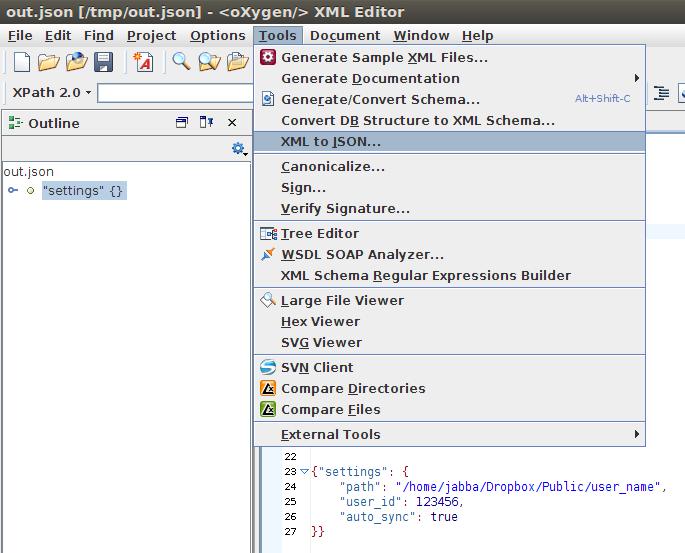685x553 pixels.
Task: Open the File menu
Action: point(20,35)
